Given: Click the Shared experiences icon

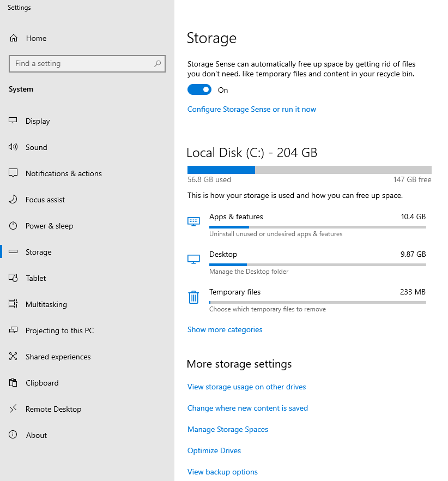Looking at the screenshot, I should [x=13, y=357].
